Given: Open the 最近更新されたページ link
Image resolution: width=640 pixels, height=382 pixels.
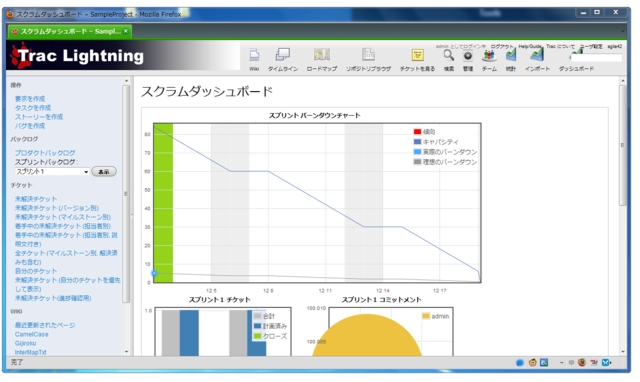Looking at the screenshot, I should tap(45, 325).
